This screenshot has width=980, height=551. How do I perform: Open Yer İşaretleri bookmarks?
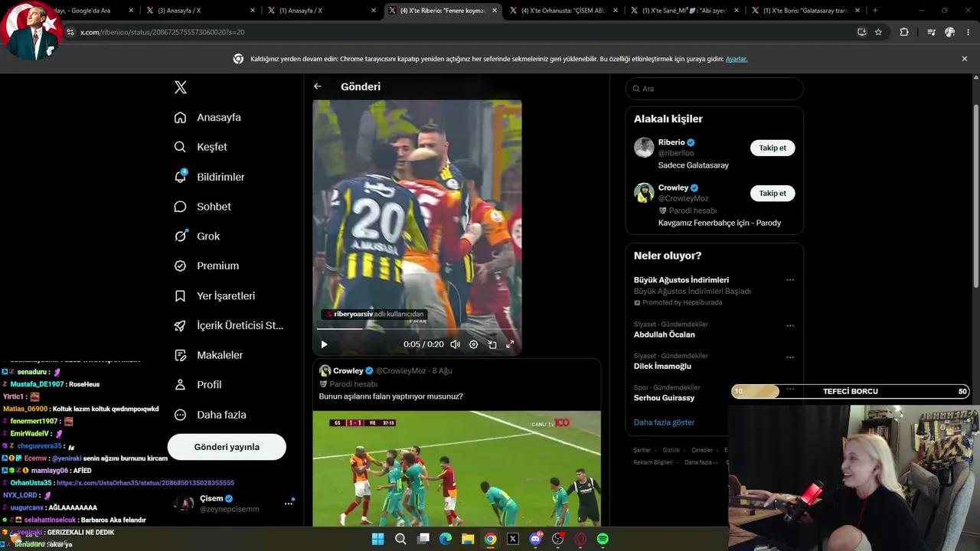pyautogui.click(x=214, y=296)
